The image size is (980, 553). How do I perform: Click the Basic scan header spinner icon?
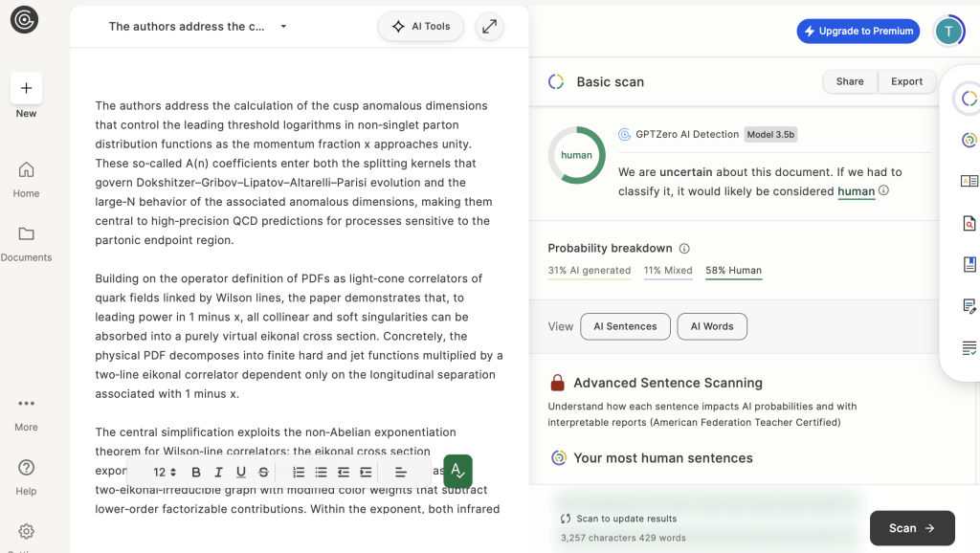pos(556,82)
